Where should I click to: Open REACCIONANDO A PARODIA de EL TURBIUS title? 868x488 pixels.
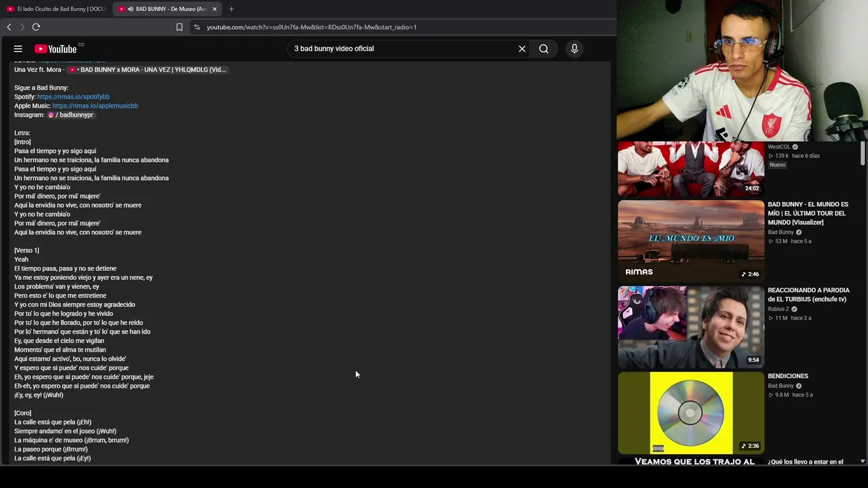pos(808,295)
